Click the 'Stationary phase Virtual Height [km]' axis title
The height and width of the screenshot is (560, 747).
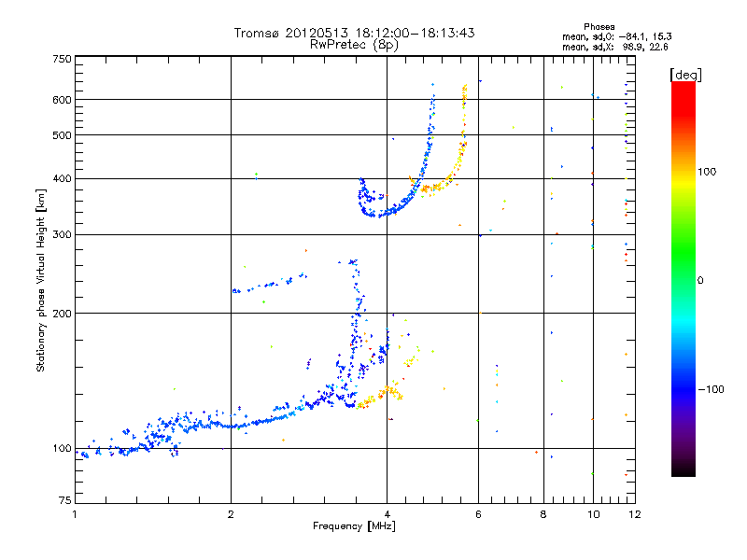point(41,280)
